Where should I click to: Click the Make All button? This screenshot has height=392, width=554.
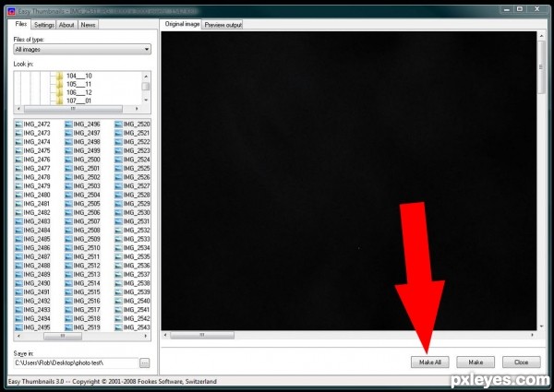click(x=430, y=362)
